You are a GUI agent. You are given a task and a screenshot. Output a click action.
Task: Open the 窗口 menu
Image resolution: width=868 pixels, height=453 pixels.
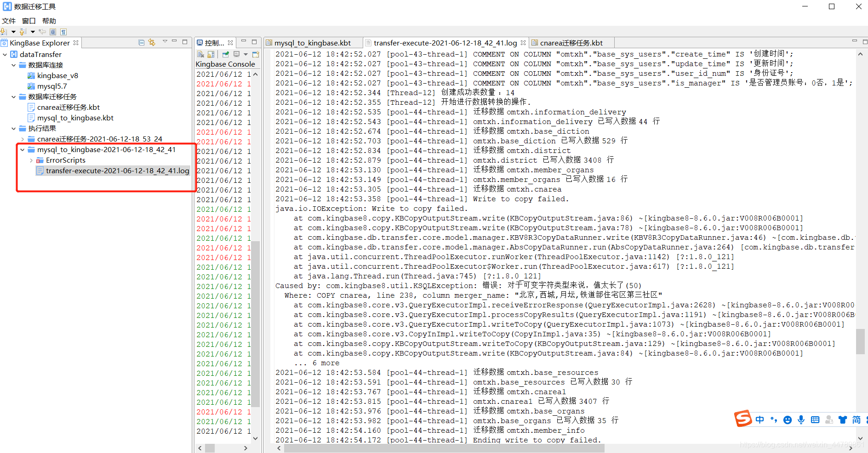[29, 21]
